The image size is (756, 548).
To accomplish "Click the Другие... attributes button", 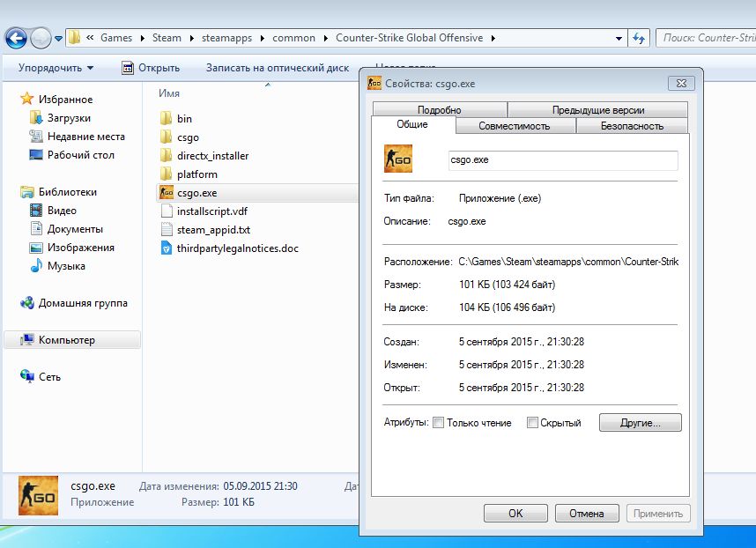I will (641, 423).
